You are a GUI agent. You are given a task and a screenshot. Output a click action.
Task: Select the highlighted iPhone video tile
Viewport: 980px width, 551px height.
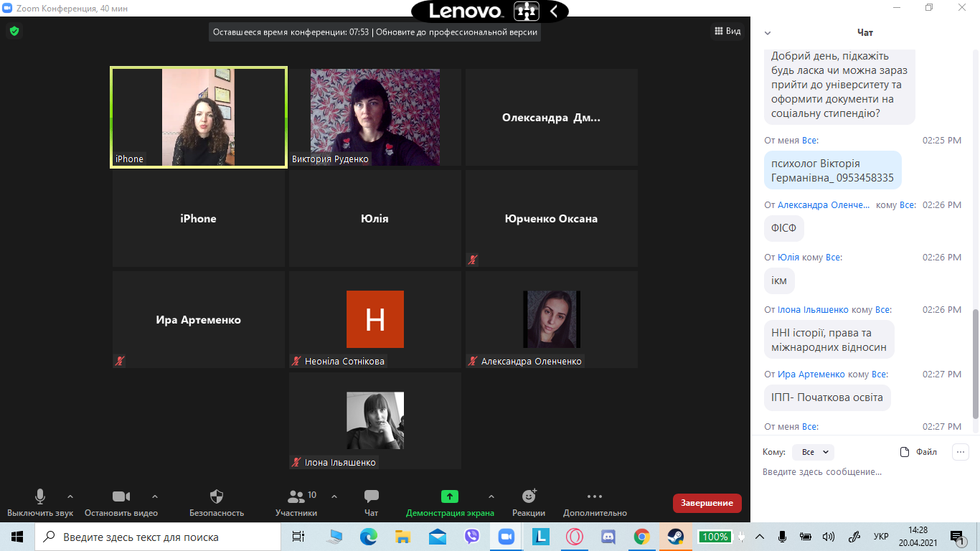pos(199,117)
